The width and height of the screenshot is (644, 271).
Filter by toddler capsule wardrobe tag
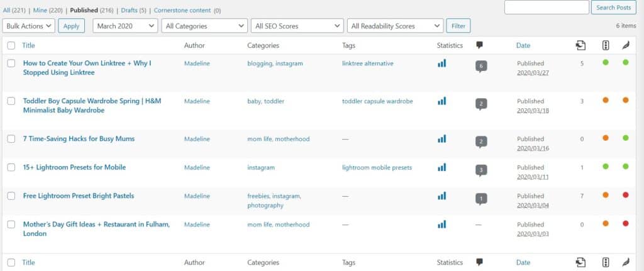(377, 101)
